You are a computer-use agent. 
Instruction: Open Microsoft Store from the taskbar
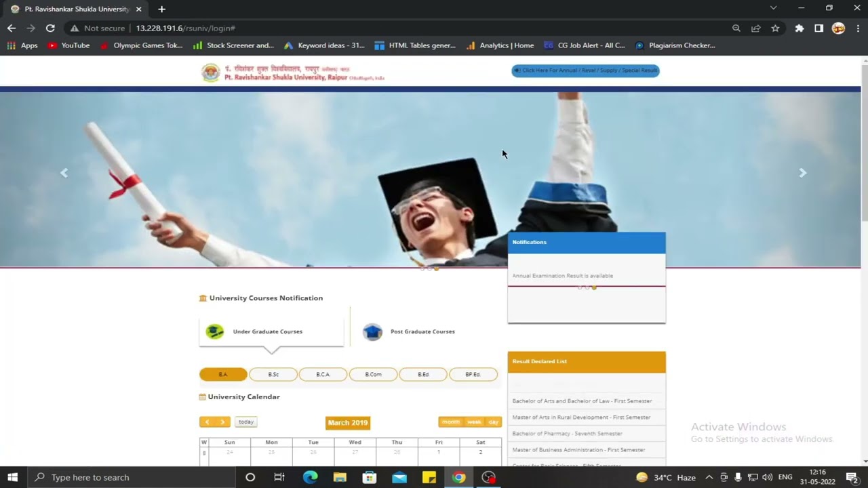point(370,477)
